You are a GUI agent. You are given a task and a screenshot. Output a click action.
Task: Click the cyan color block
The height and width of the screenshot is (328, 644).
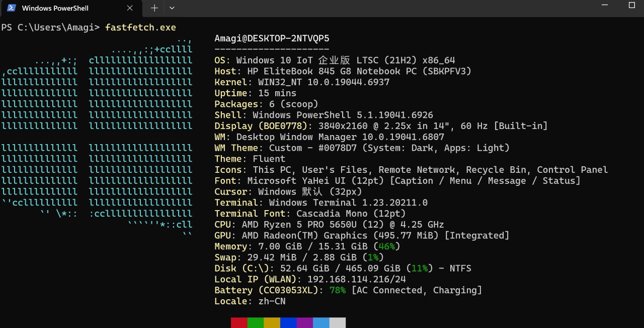click(321, 322)
